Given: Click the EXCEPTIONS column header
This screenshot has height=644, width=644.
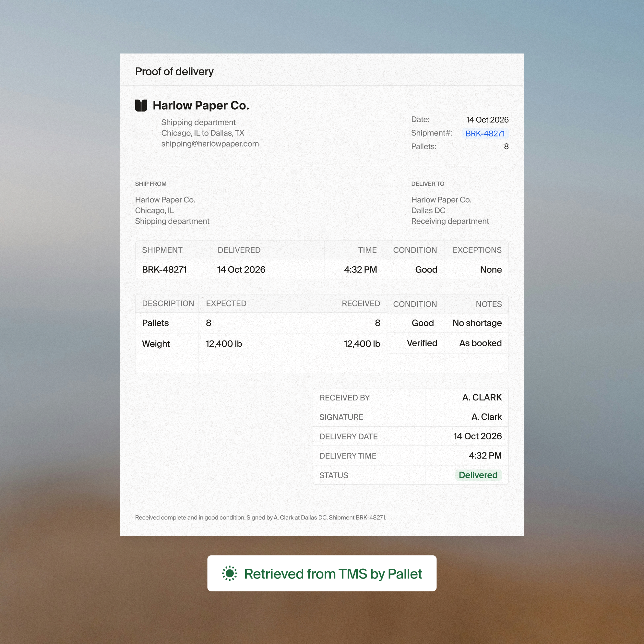Looking at the screenshot, I should (477, 250).
